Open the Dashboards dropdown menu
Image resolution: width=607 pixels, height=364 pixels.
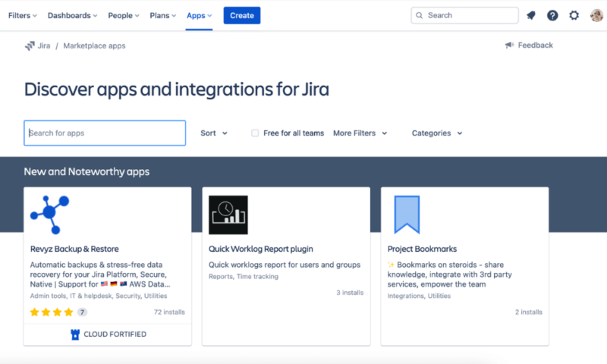point(72,15)
